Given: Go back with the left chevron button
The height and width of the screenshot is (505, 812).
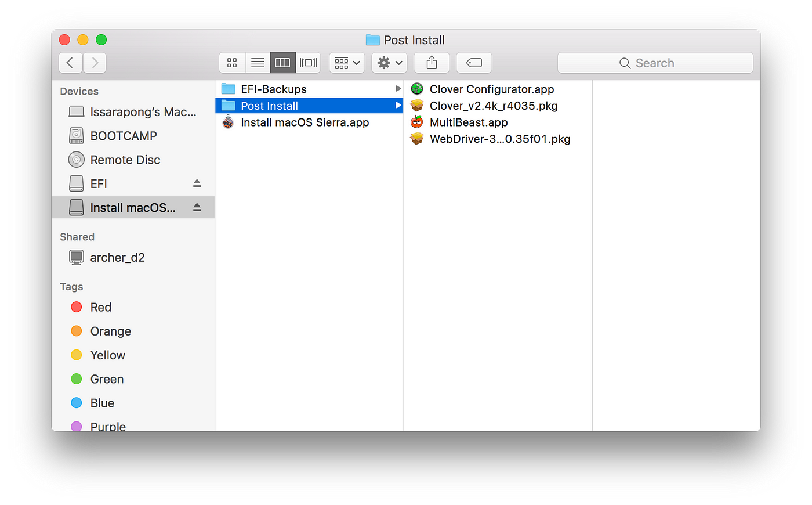Looking at the screenshot, I should pyautogui.click(x=70, y=63).
